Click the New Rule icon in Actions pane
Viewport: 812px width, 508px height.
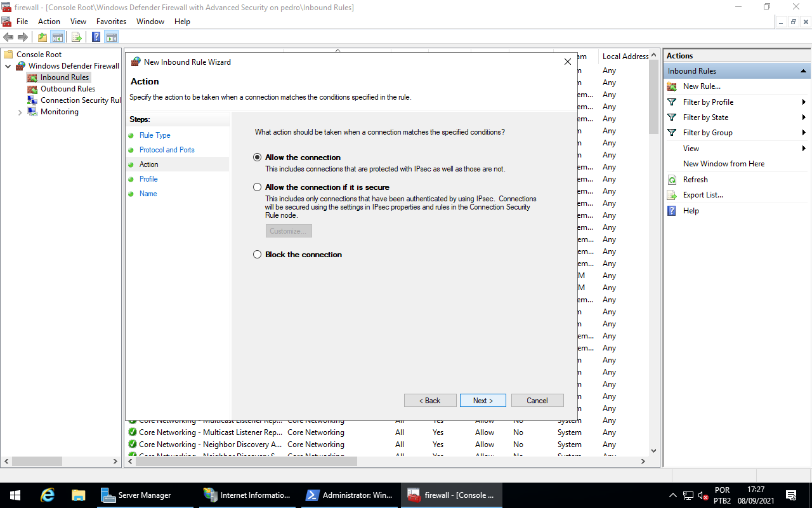(x=672, y=86)
